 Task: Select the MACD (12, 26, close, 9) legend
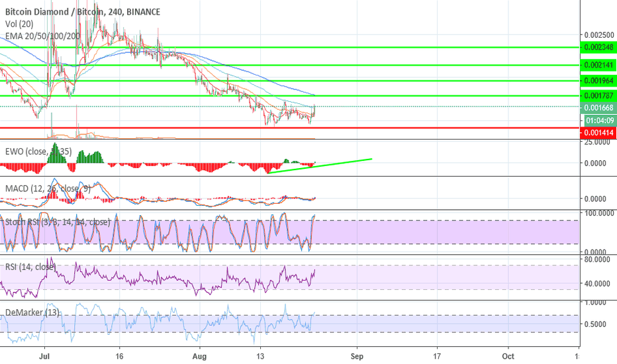(x=48, y=189)
